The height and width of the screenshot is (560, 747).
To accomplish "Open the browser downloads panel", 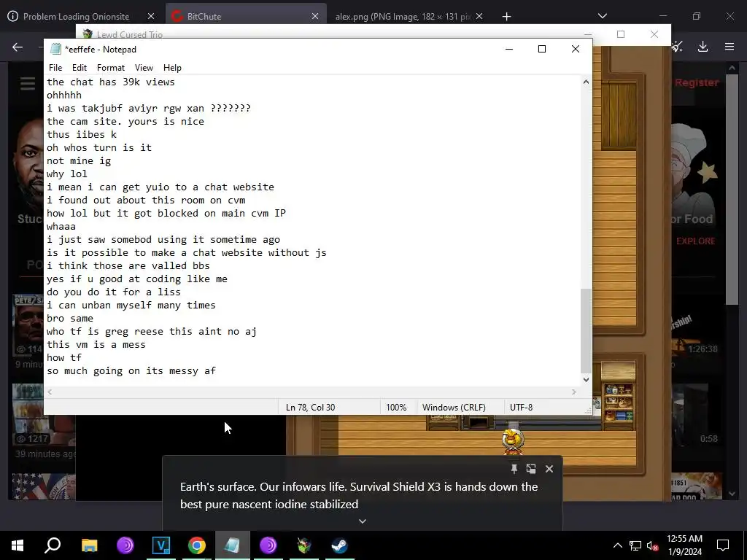I will click(703, 47).
